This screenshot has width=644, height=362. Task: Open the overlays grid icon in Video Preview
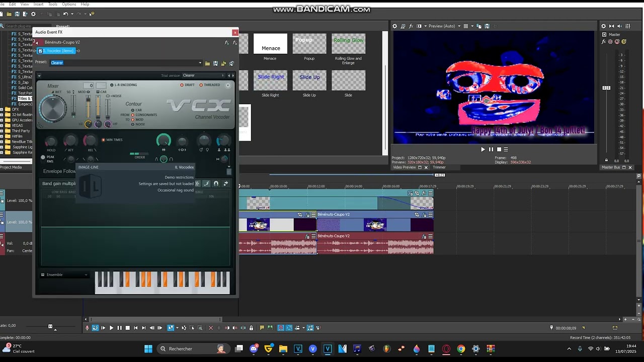click(466, 26)
